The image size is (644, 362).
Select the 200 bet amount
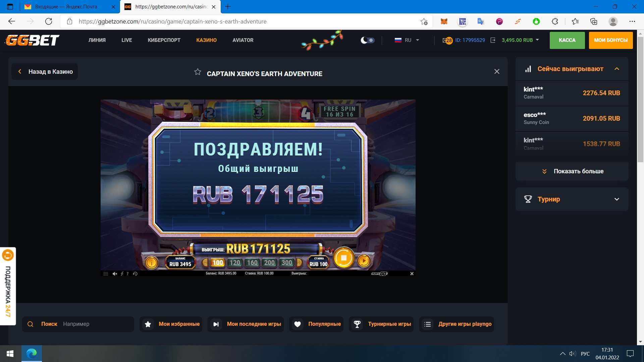(269, 263)
